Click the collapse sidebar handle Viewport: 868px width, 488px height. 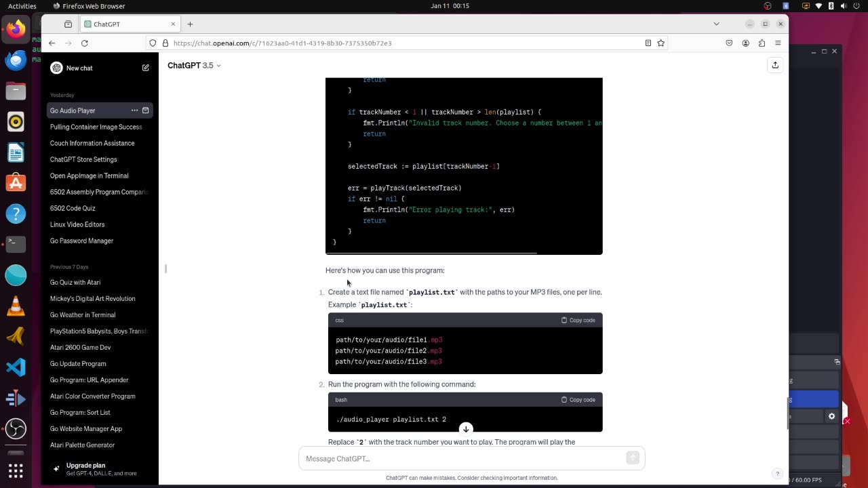tap(166, 269)
